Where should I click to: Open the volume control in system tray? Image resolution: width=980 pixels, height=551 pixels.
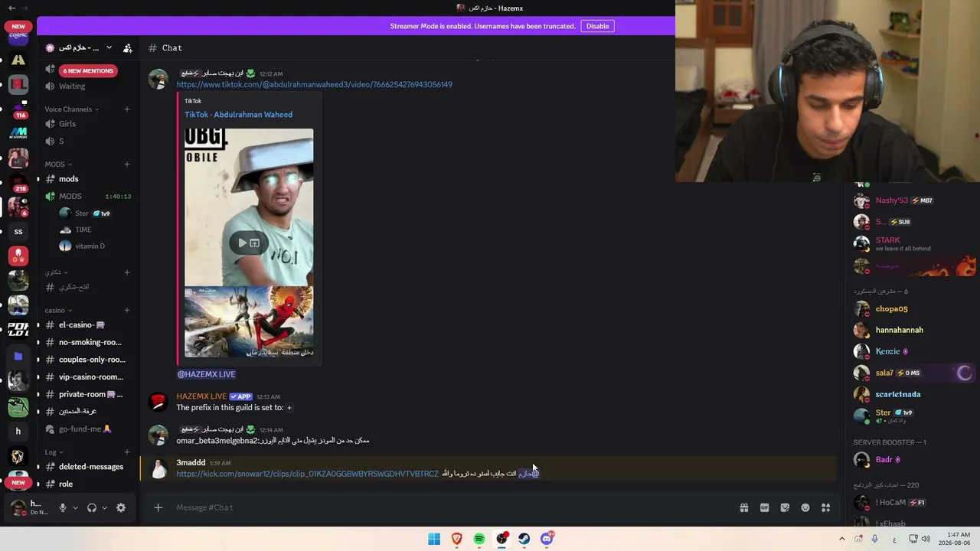(926, 539)
